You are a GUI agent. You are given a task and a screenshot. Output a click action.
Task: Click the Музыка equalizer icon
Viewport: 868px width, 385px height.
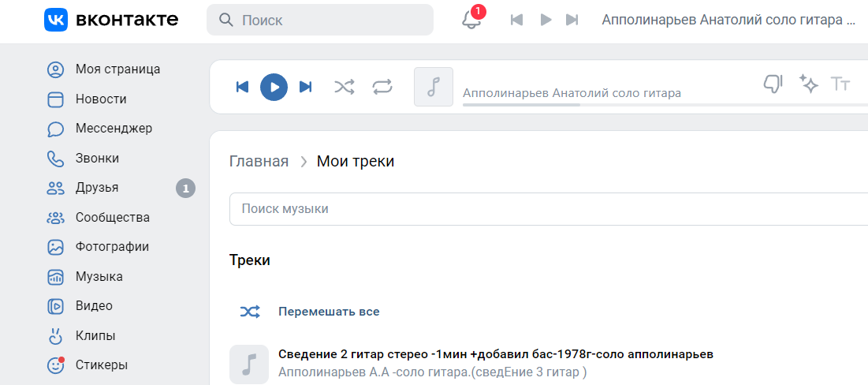coord(55,277)
